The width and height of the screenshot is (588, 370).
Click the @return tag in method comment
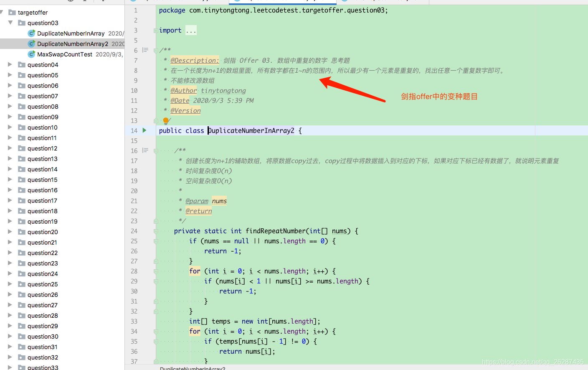(x=199, y=211)
